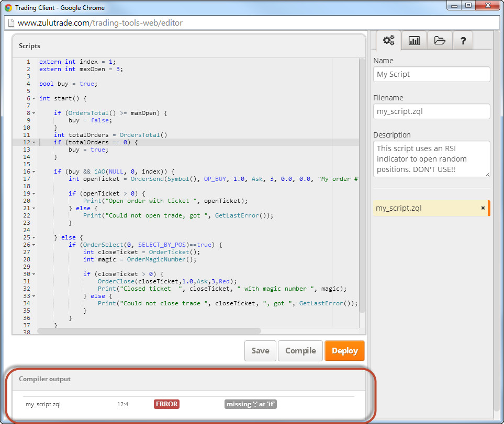Click the Compile button
Viewport: 504px width, 424px height.
(x=300, y=351)
